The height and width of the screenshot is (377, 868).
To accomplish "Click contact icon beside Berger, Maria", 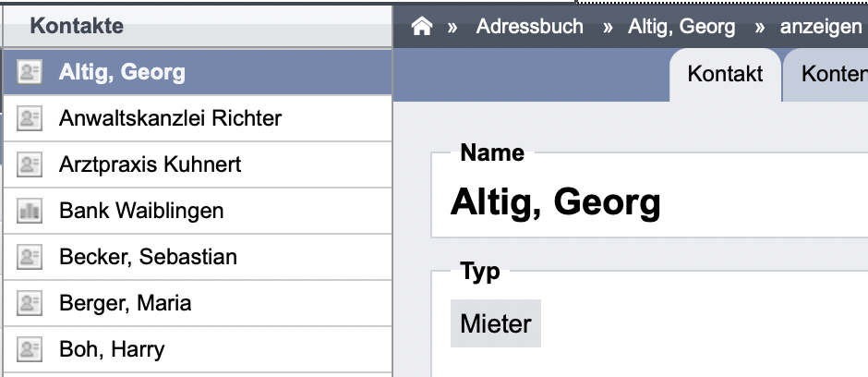I will pos(30,303).
